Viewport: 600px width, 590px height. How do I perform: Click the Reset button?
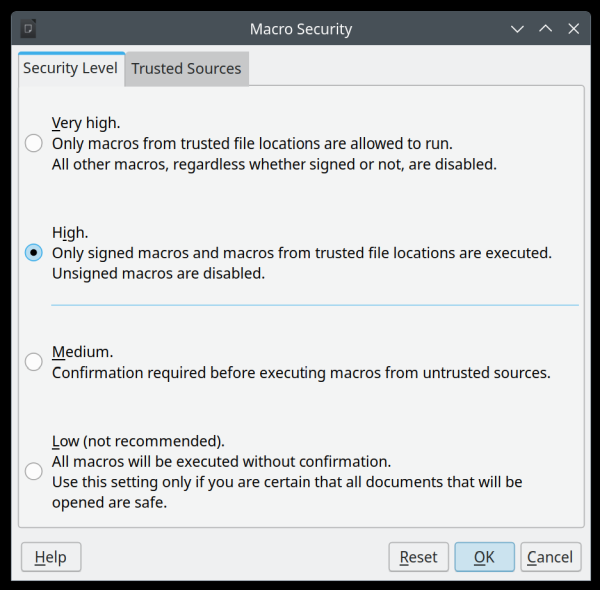(419, 557)
